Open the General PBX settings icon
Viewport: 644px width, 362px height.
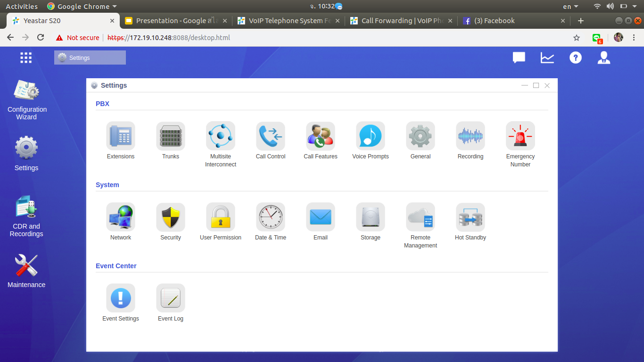[421, 136]
